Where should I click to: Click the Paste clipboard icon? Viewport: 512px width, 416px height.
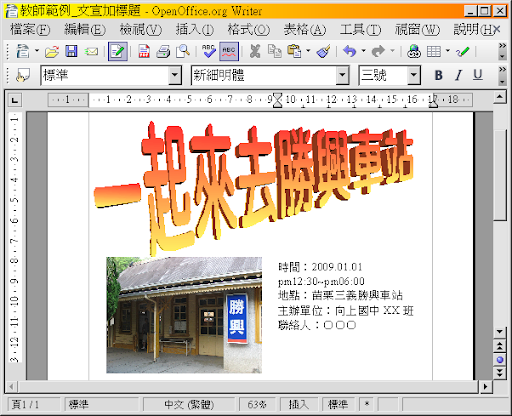pyautogui.click(x=294, y=51)
